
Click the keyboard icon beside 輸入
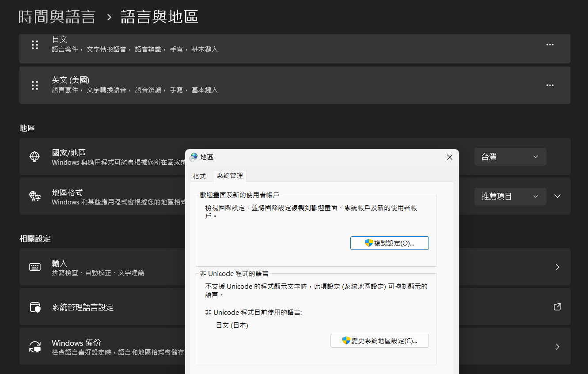(35, 267)
